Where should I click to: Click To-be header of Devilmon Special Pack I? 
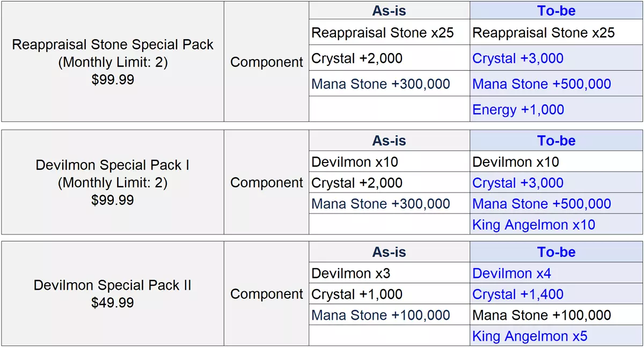tap(556, 141)
